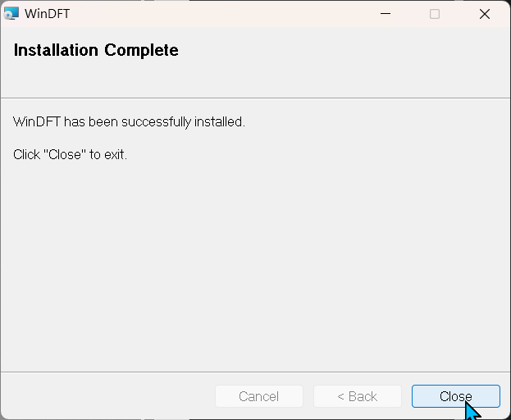This screenshot has width=511, height=420.
Task: Click the WinDFT title text in title bar
Action: click(47, 14)
